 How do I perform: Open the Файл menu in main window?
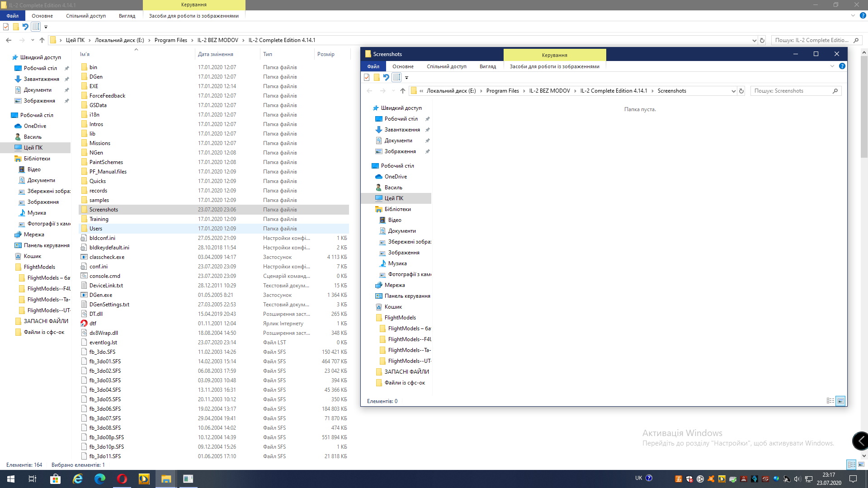coord(13,16)
